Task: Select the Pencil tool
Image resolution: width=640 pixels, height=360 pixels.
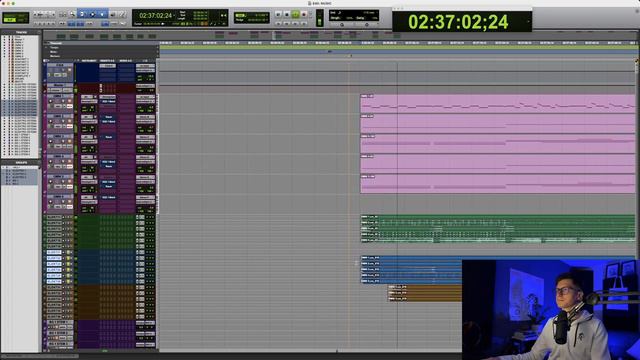Action: (122, 14)
